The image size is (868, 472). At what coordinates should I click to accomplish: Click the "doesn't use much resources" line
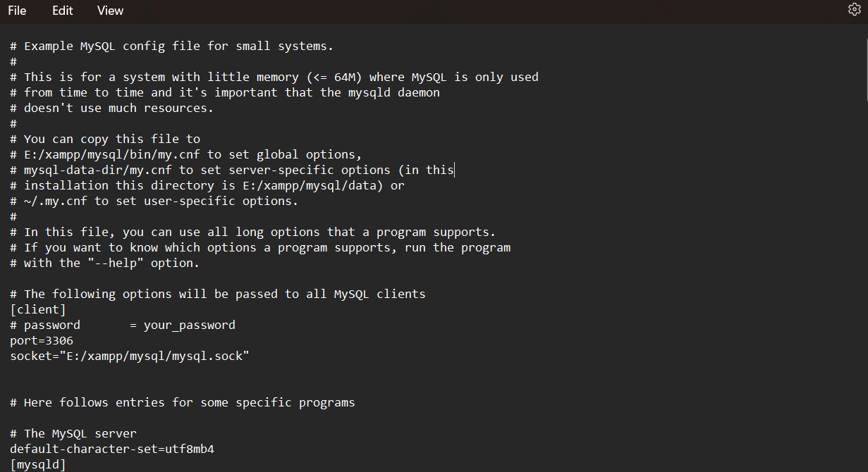111,108
